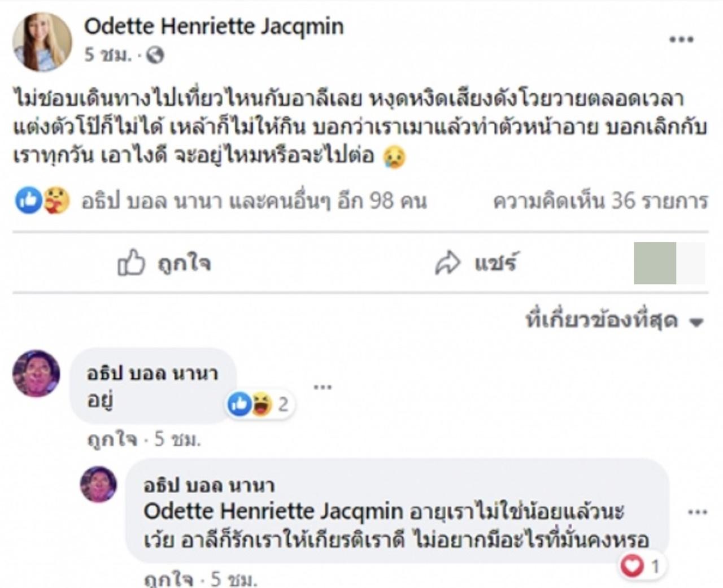Open the 36 comments count link
723x588 pixels.
click(x=600, y=201)
